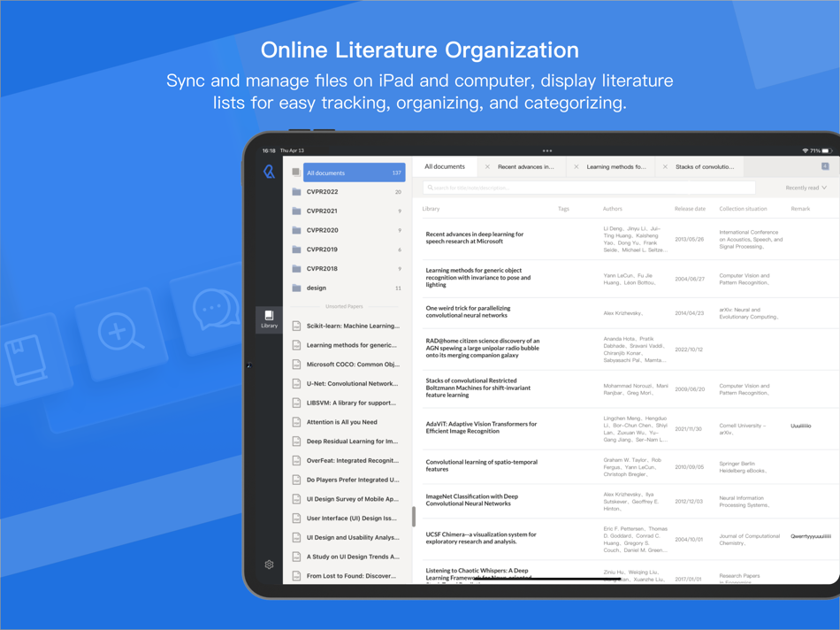The height and width of the screenshot is (630, 840).
Task: Click the Library column header
Action: click(x=431, y=209)
